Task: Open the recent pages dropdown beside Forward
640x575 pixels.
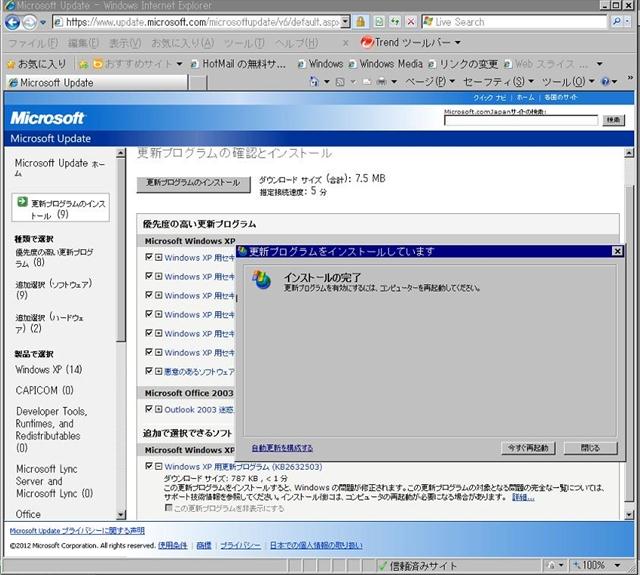Action: coord(43,23)
